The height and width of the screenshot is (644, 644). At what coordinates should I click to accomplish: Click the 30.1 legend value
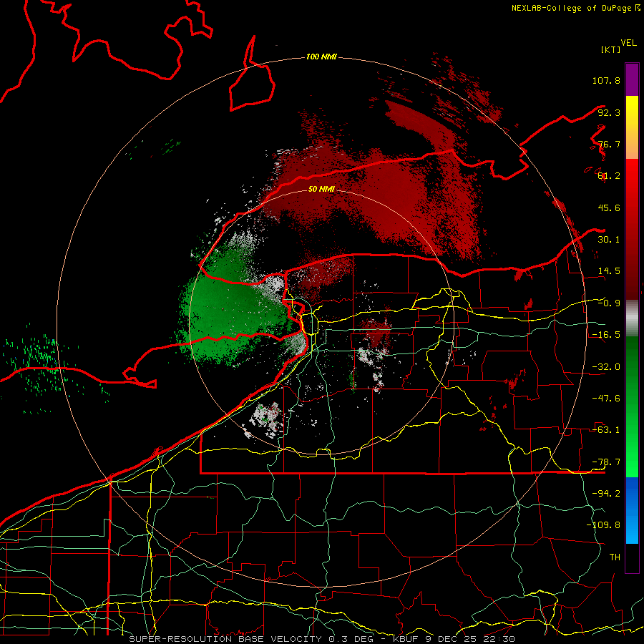[609, 240]
